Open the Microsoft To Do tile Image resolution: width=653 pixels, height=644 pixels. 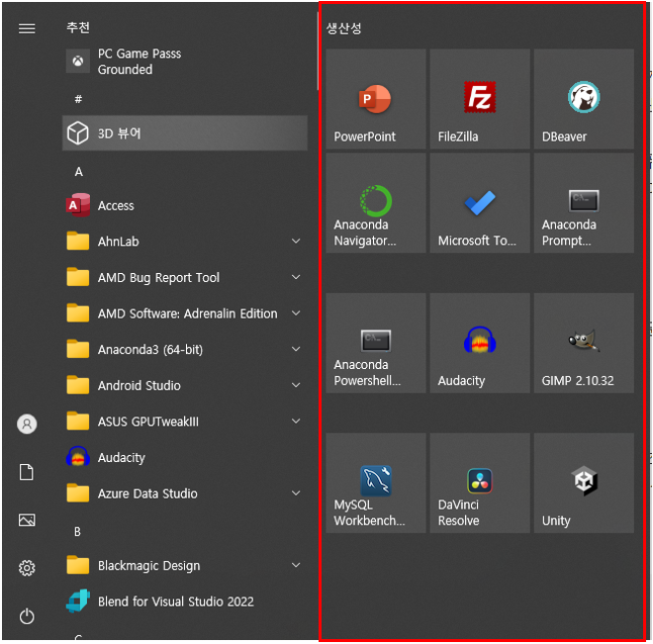(x=480, y=203)
